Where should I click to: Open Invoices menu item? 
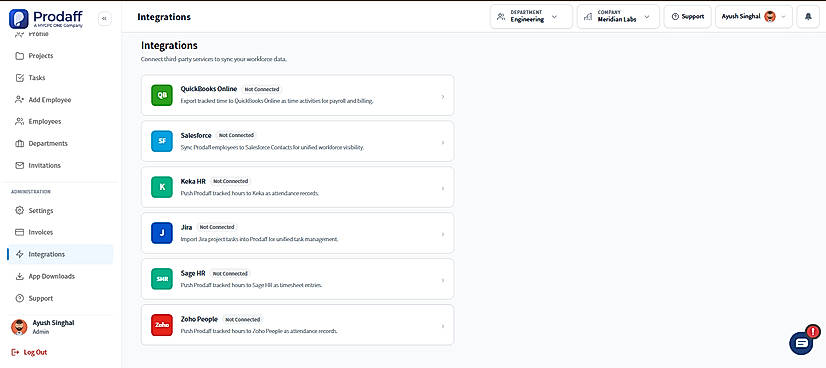click(x=60, y=232)
